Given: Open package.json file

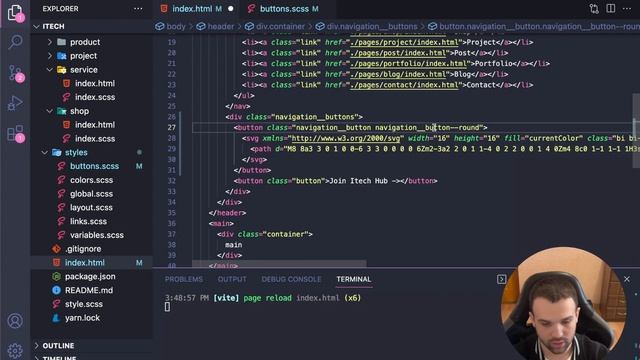Looking at the screenshot, I should click(x=90, y=276).
